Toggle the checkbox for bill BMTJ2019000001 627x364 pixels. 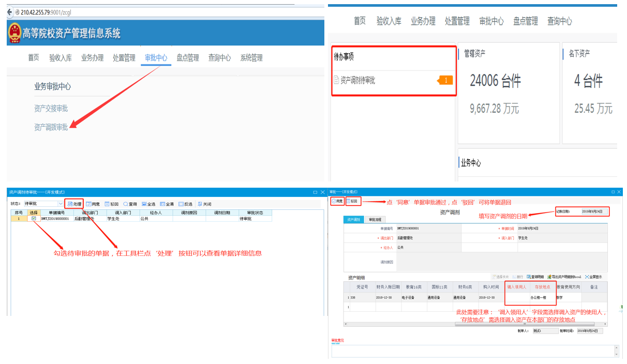(x=34, y=219)
